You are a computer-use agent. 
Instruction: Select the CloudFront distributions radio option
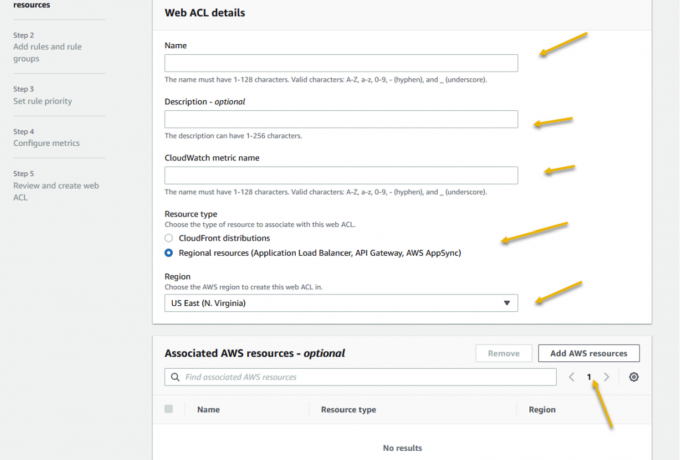click(169, 238)
